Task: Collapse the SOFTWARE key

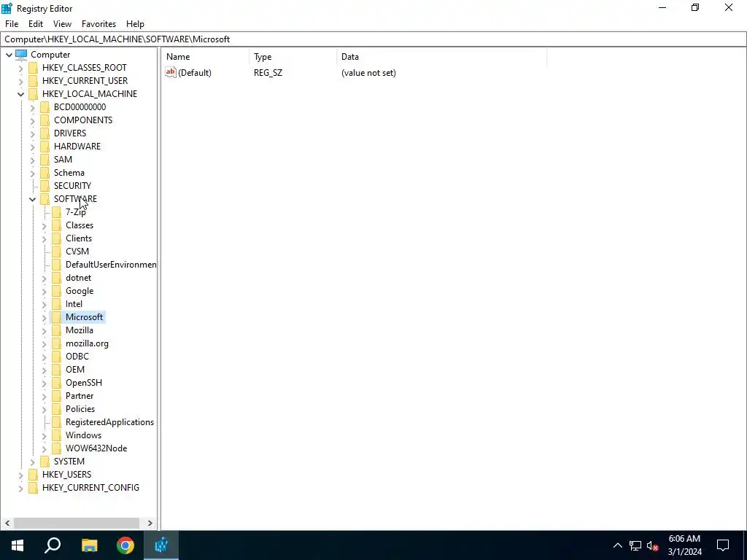Action: point(32,199)
